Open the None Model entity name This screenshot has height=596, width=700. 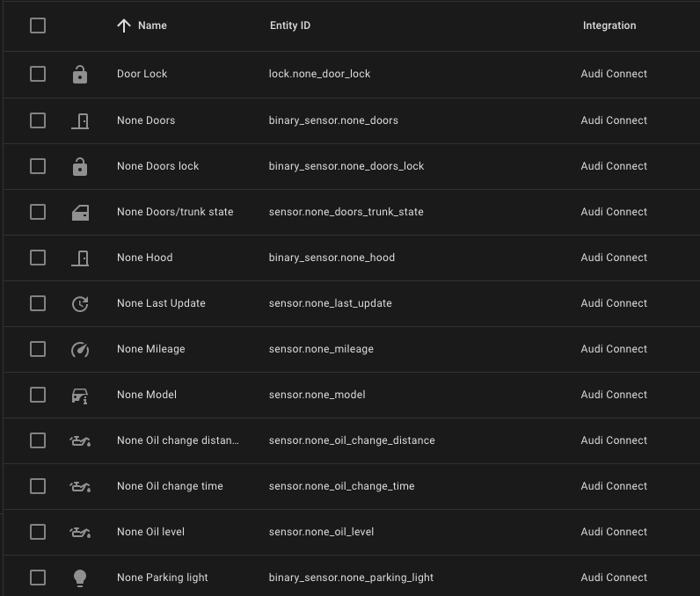147,395
